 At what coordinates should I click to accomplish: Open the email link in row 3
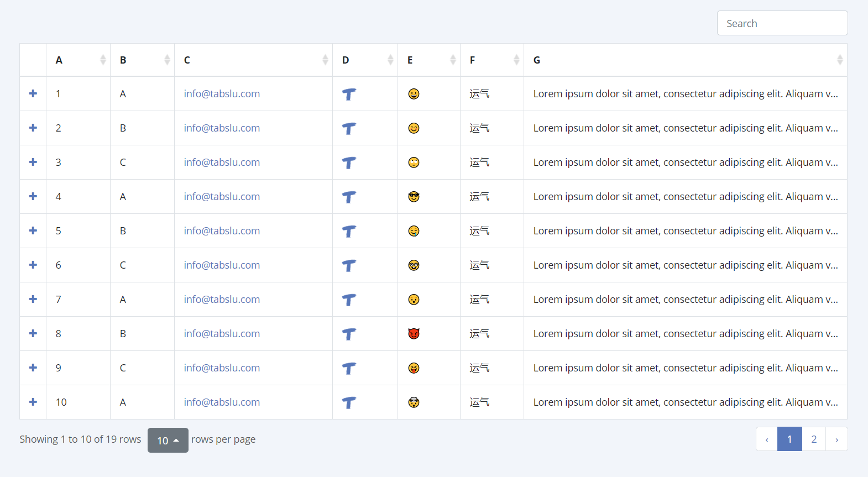coord(222,162)
